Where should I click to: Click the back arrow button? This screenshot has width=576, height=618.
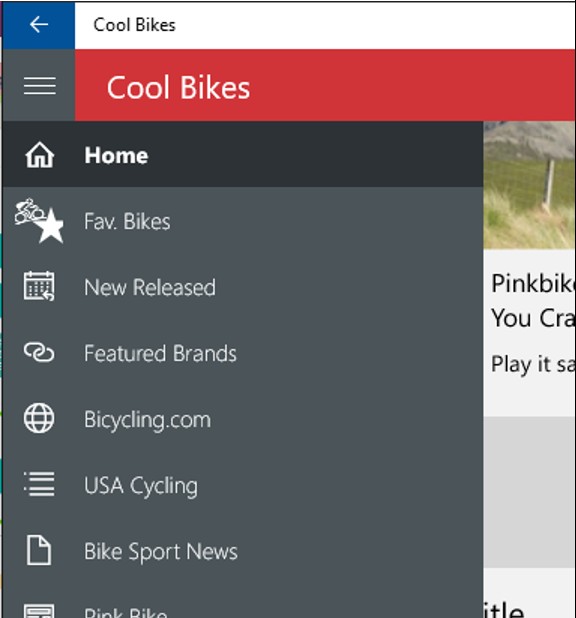coord(39,25)
